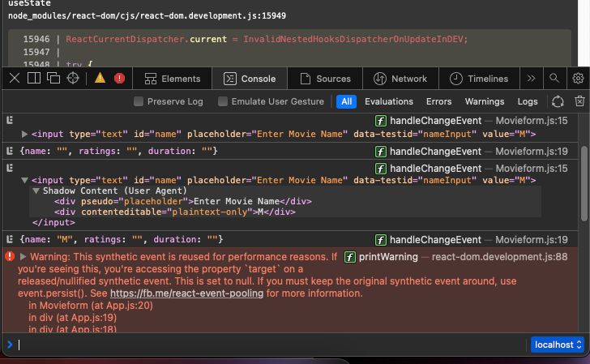Viewport: 590px width, 364px height.
Task: Open Movieform.js:19 link beside empty name object
Action: coord(532,152)
